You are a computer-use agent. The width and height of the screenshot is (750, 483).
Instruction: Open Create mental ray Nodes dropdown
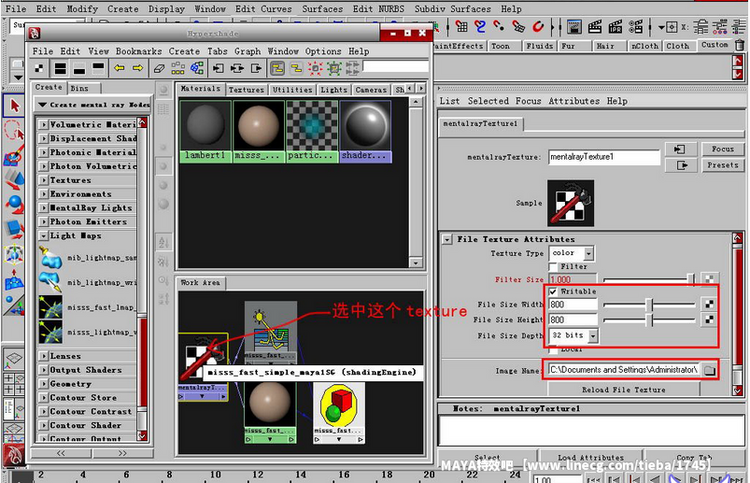point(93,104)
